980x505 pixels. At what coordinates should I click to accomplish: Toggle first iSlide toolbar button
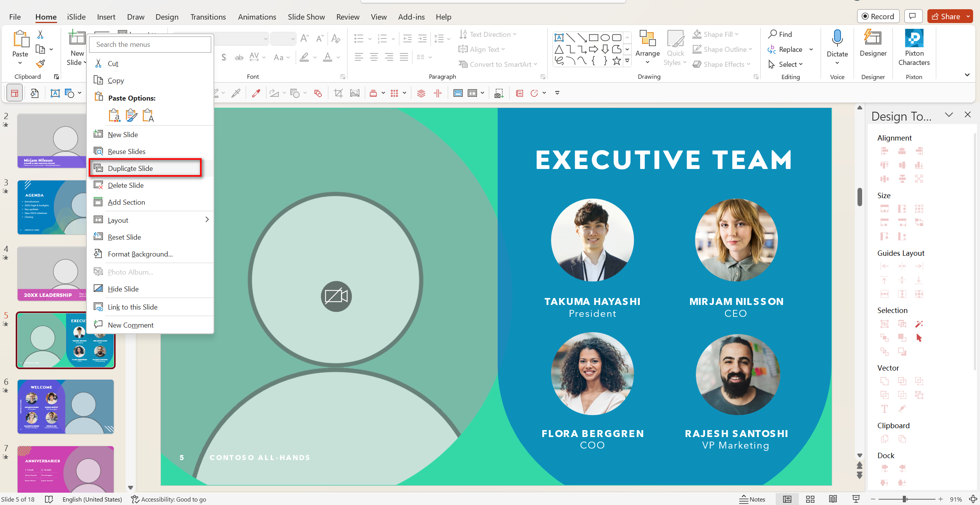point(15,93)
